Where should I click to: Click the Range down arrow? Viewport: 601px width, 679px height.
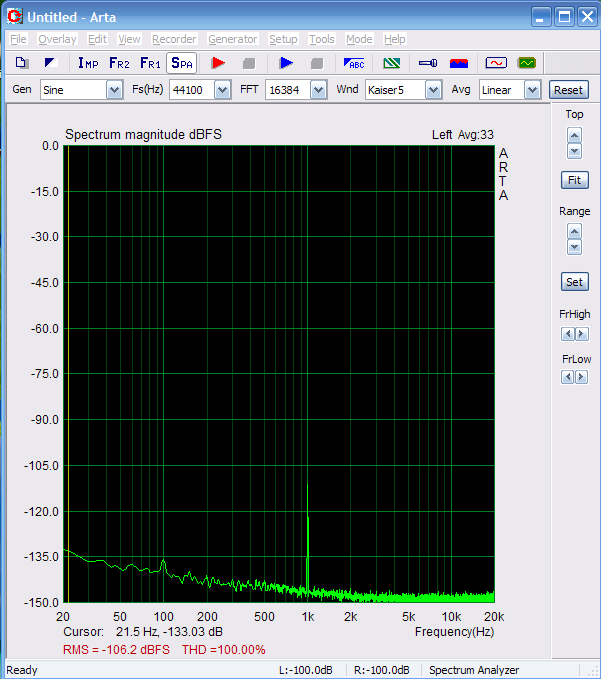[574, 247]
